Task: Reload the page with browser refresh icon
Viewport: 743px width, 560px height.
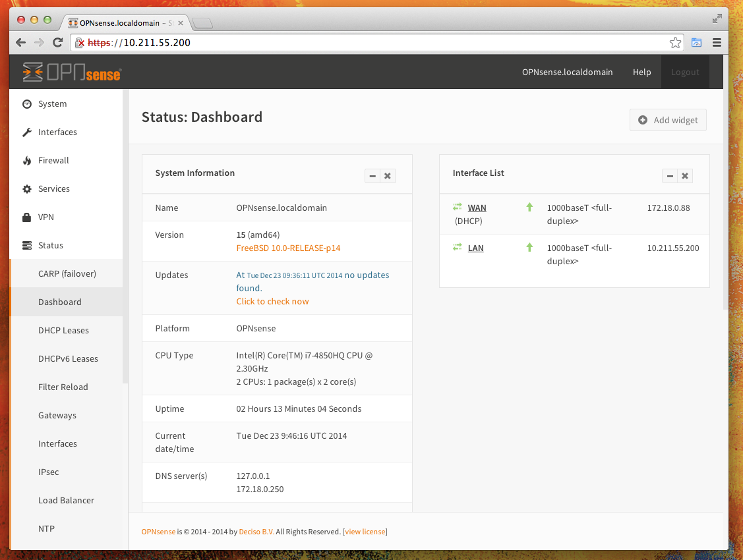Action: (57, 43)
